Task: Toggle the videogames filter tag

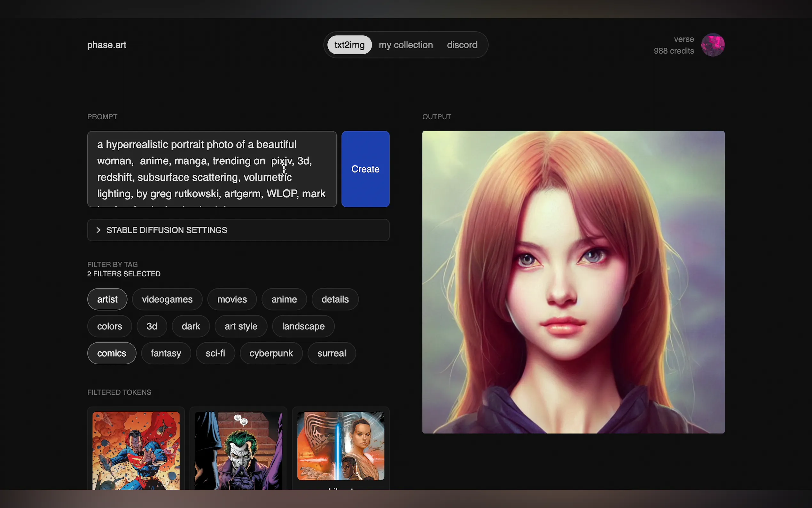Action: [167, 299]
